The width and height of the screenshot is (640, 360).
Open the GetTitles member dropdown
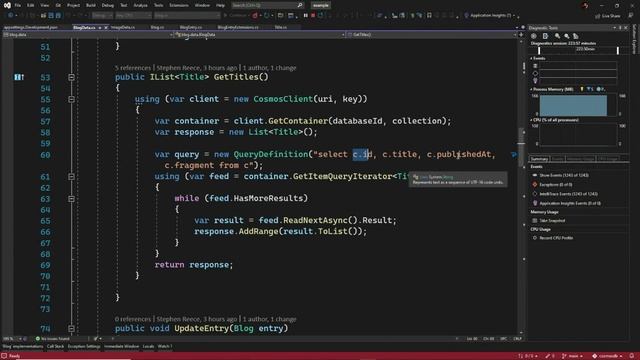(x=431, y=35)
